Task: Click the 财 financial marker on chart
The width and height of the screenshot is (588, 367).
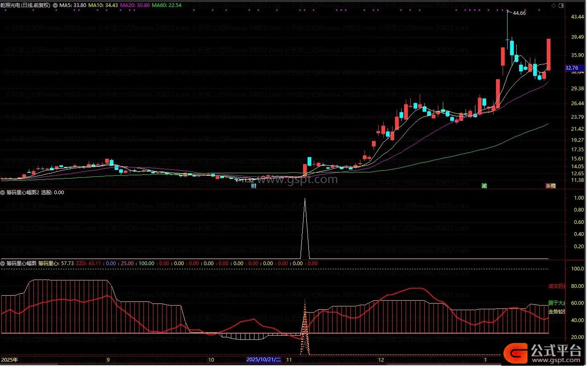Action: 254,186
